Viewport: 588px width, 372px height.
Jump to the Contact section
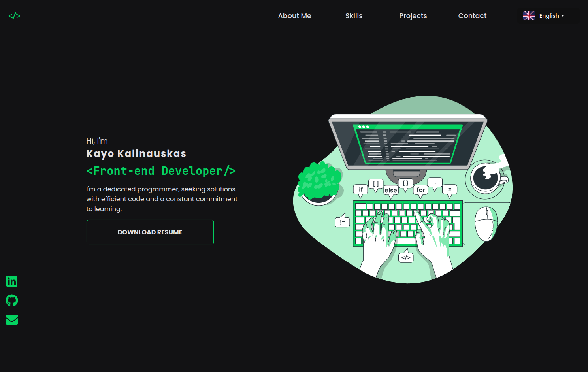coord(472,16)
